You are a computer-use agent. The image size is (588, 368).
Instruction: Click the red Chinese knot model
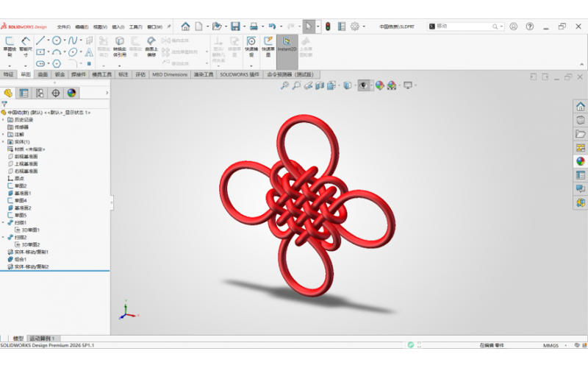[306, 205]
